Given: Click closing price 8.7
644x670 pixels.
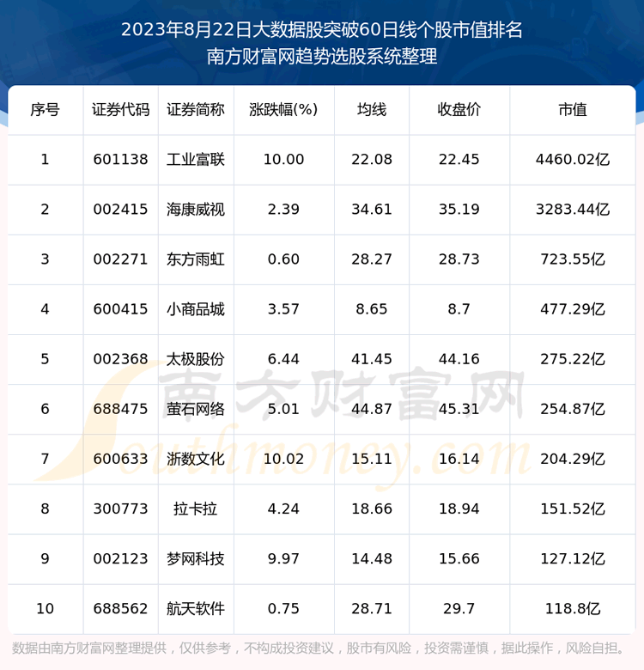Looking at the screenshot, I should pos(459,309).
